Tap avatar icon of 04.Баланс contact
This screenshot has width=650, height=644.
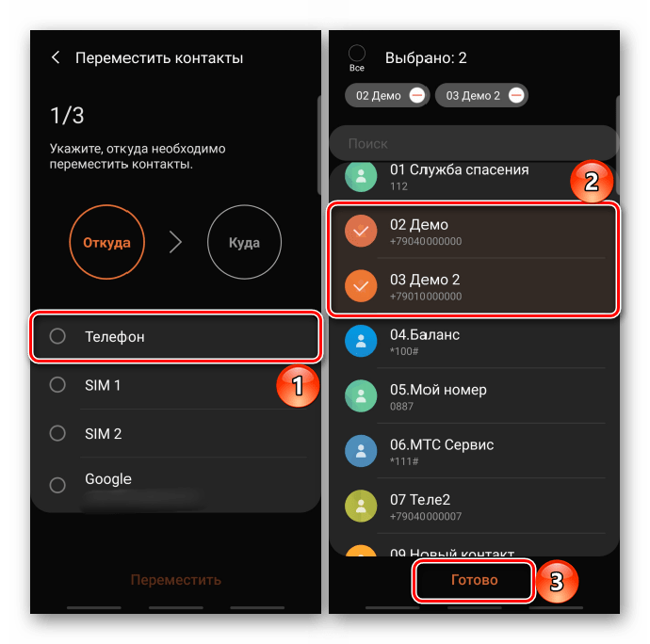click(361, 341)
